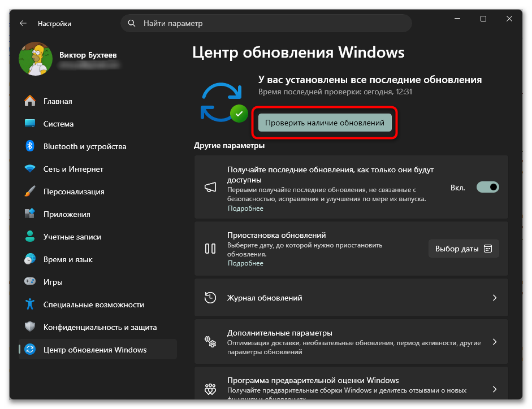
Task: Click the Время и язык globe clock icon
Action: (x=30, y=259)
